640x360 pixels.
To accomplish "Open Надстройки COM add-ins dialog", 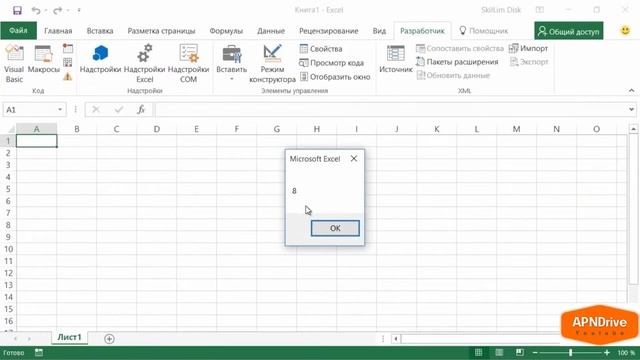I will [189, 64].
